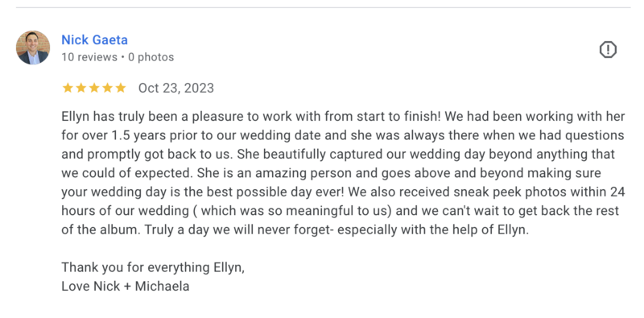Image resolution: width=644 pixels, height=318 pixels.
Task: Click the "Thank you for everything Ellyn" line
Action: (x=153, y=267)
